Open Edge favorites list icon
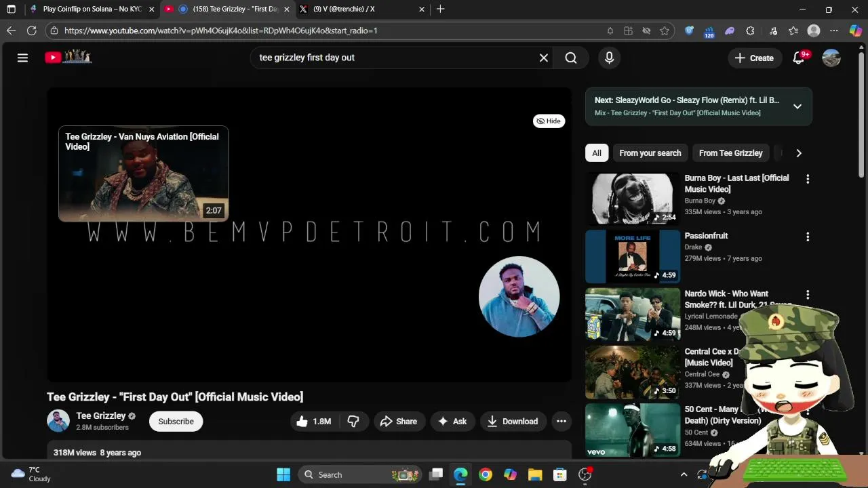 coord(793,30)
